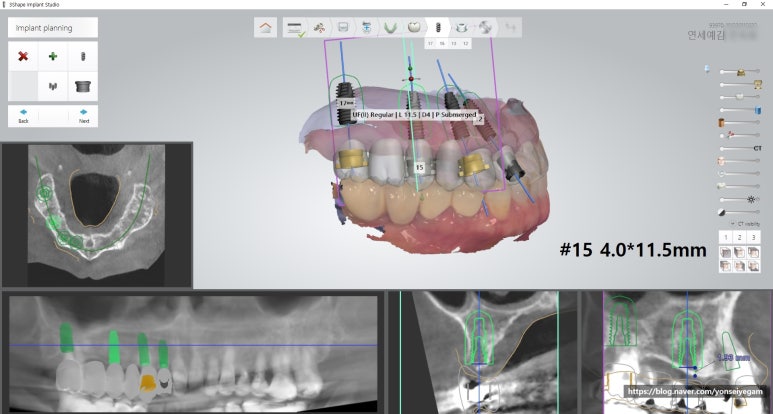Select tooth 17 tab under implant step

(x=430, y=44)
